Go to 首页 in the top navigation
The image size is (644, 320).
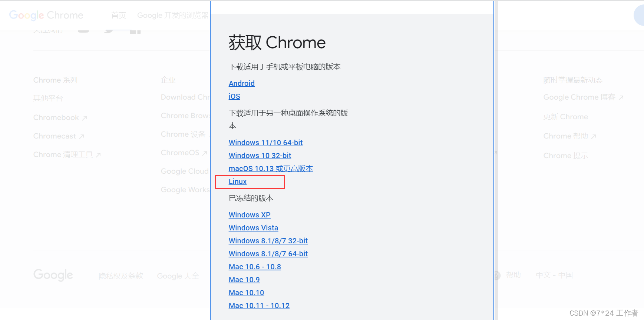[119, 15]
